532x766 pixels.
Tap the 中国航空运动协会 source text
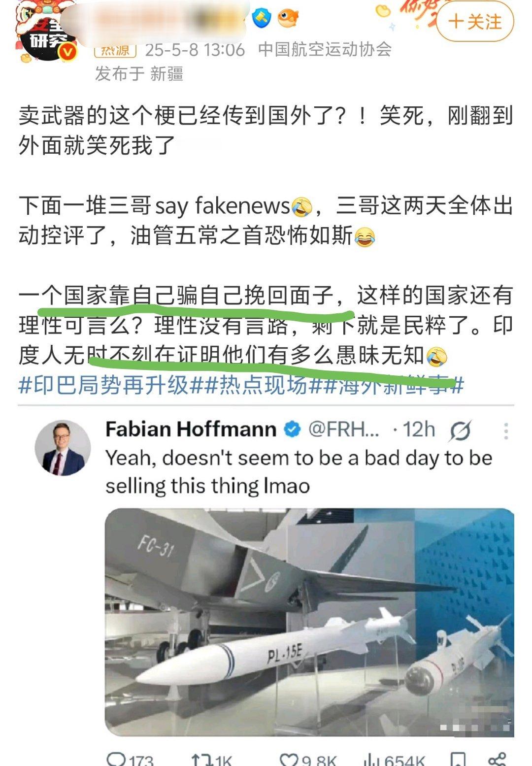(x=325, y=50)
